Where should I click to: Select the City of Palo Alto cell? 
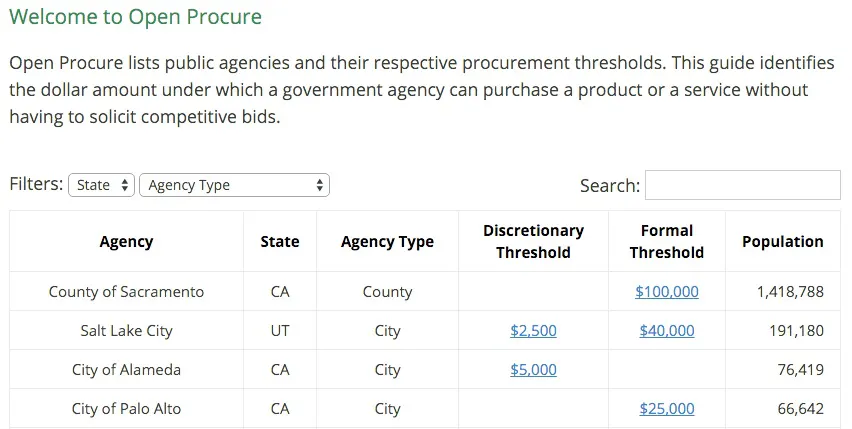point(126,409)
